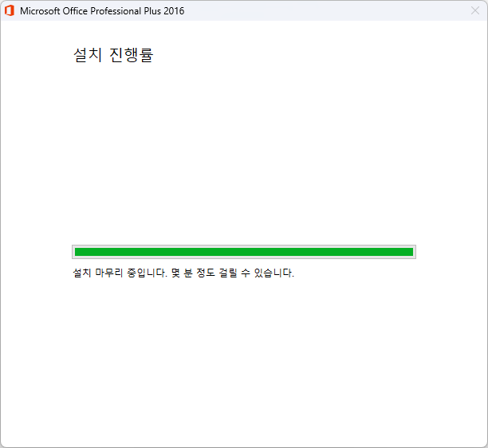Viewport: 488px width, 448px height.
Task: Click the '설치 마무리 중입니다' status message
Action: tap(183, 273)
